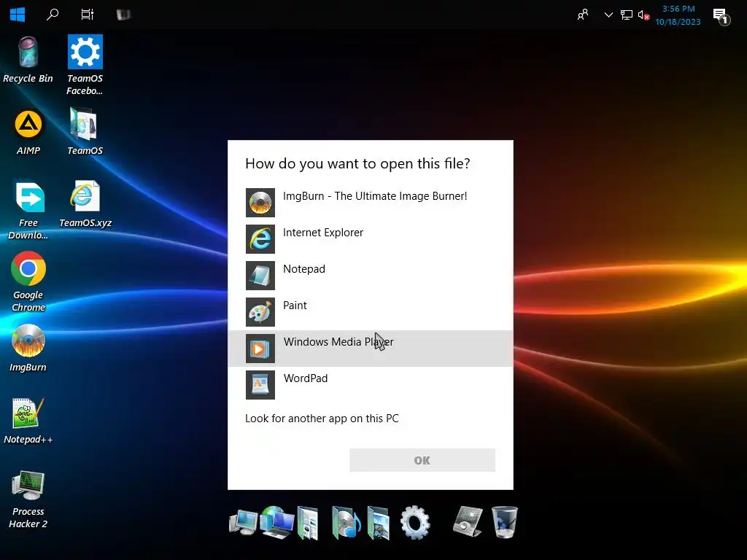Open the Recycle Bin desktop icon
Image resolution: width=747 pixels, height=560 pixels.
click(28, 60)
